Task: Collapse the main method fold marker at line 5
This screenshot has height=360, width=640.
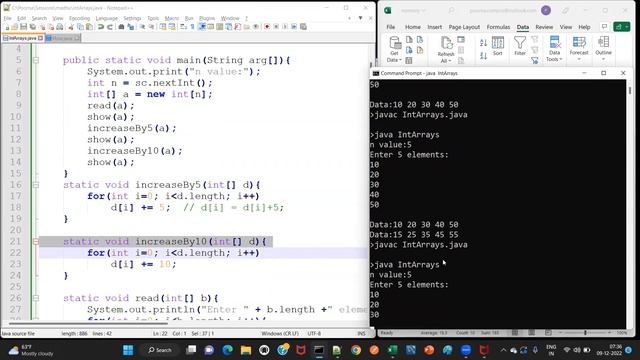Action: [x=36, y=60]
